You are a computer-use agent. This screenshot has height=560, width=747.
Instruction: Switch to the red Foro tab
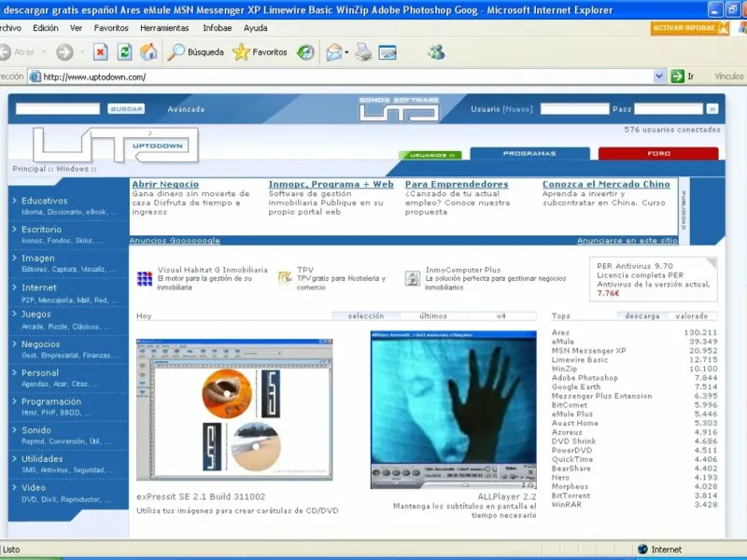(658, 153)
